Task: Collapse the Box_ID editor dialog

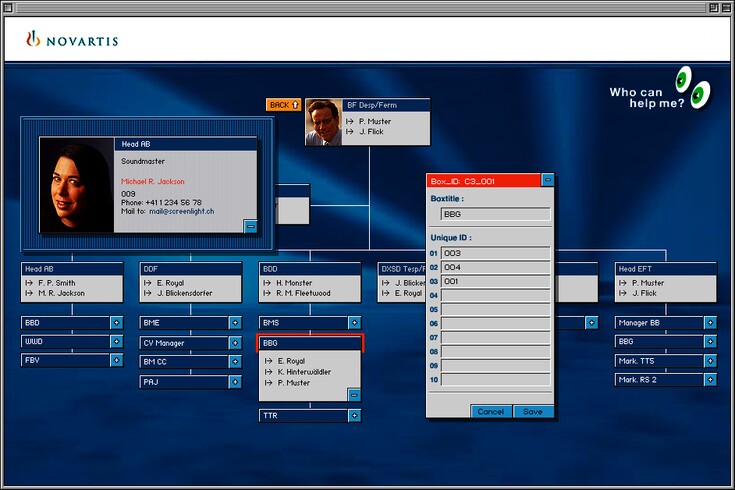Action: pos(547,180)
